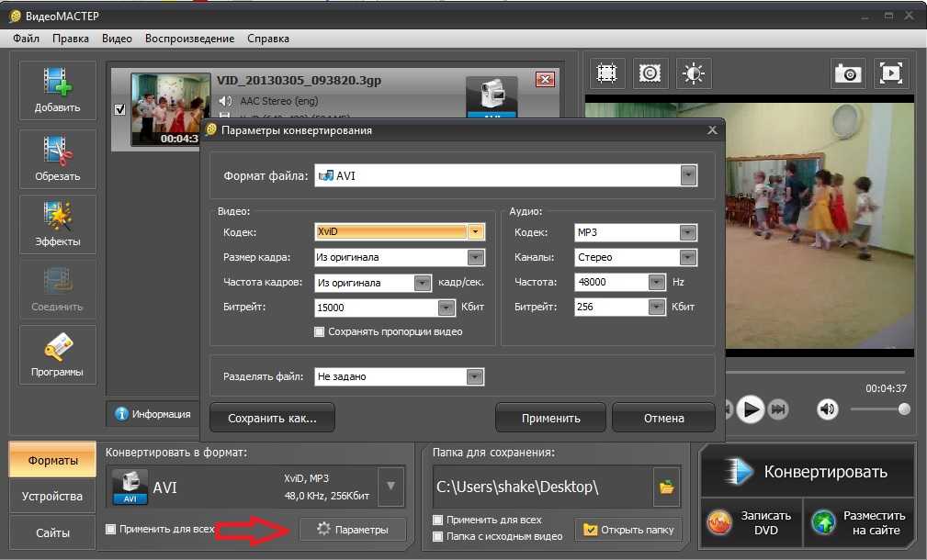Image resolution: width=927 pixels, height=560 pixels.
Task: Switch preview to fullscreen mode icon
Action: pyautogui.click(x=891, y=73)
